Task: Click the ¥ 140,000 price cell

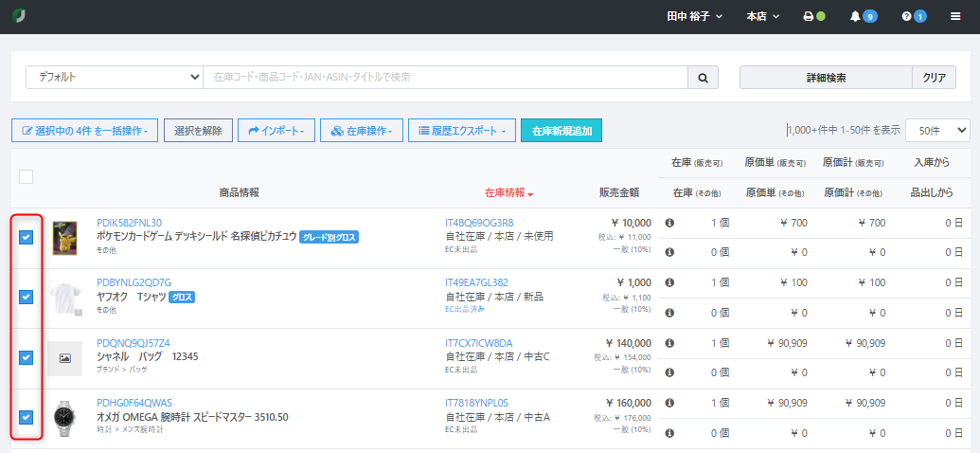Action: pyautogui.click(x=629, y=343)
